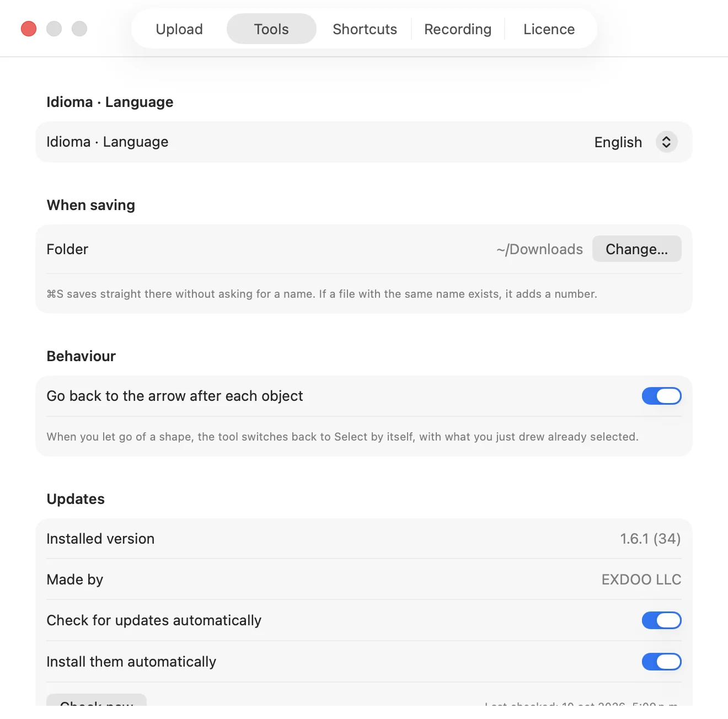Viewport: 728px width, 719px height.
Task: Click the ⌘S saves straight there description
Action: pos(322,294)
